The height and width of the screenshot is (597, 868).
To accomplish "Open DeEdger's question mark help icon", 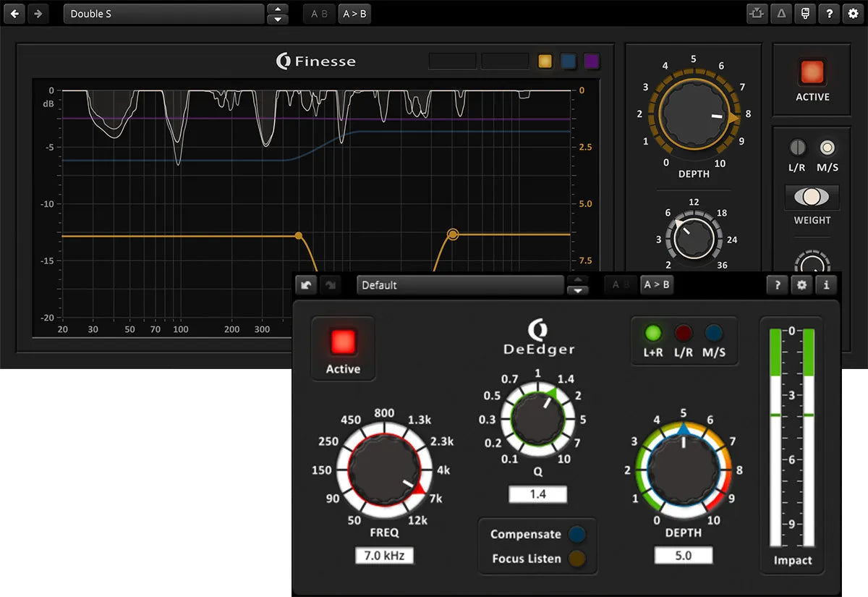I will pyautogui.click(x=777, y=284).
